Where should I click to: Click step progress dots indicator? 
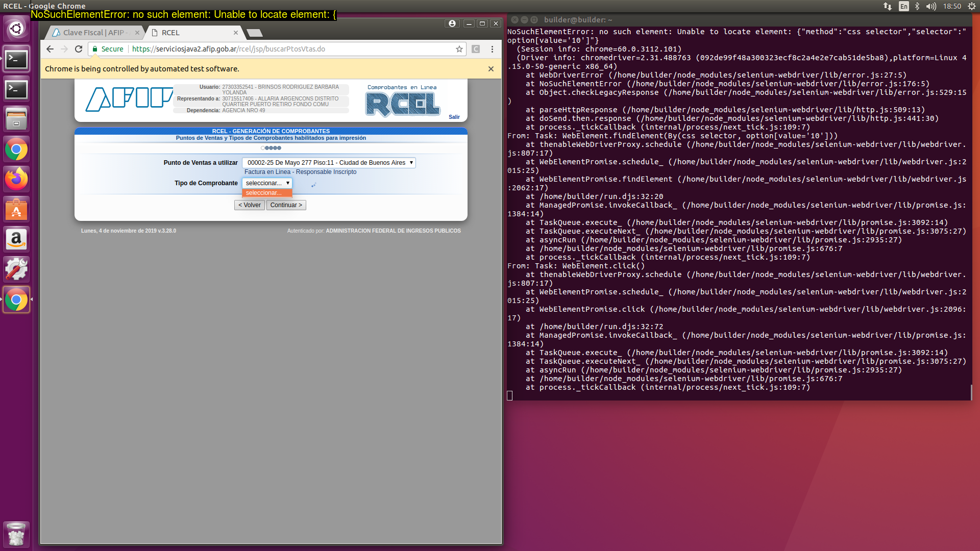271,148
